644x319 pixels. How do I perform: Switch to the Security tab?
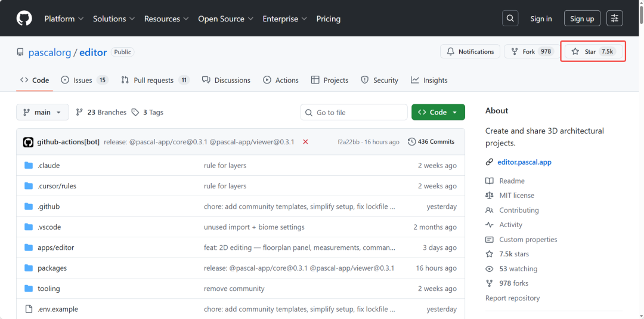(379, 80)
